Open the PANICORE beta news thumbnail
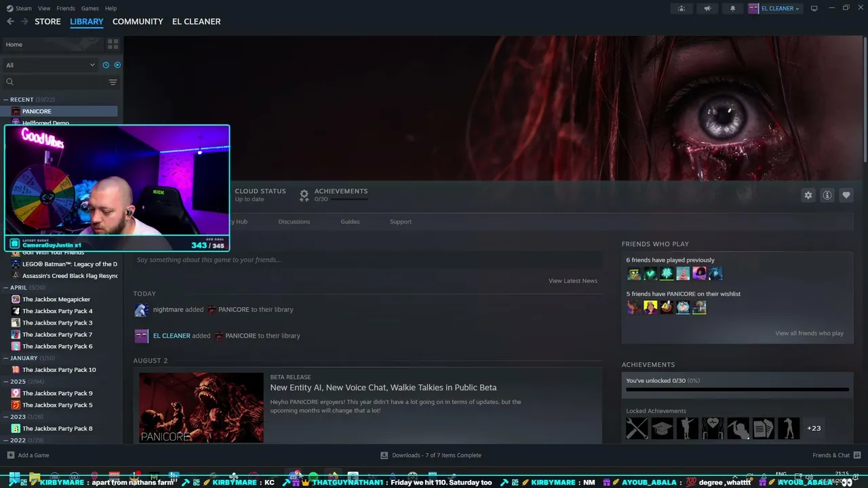Image resolution: width=868 pixels, height=488 pixels. (x=201, y=407)
